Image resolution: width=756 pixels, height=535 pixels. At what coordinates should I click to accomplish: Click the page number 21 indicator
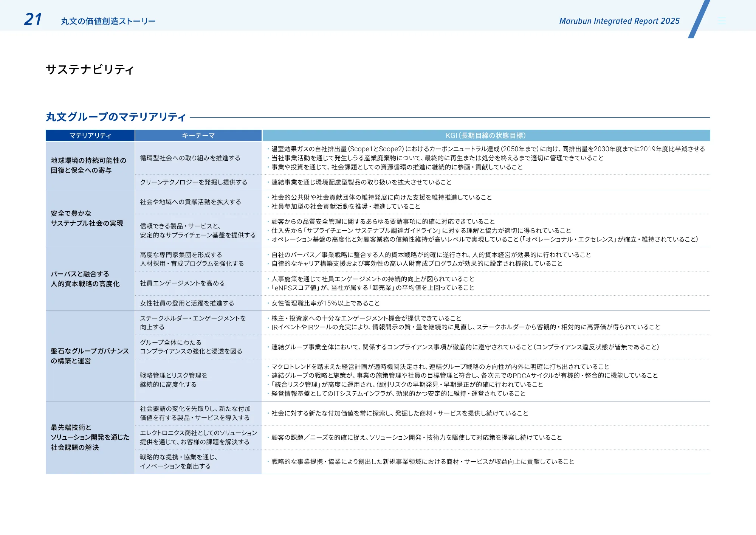click(31, 18)
